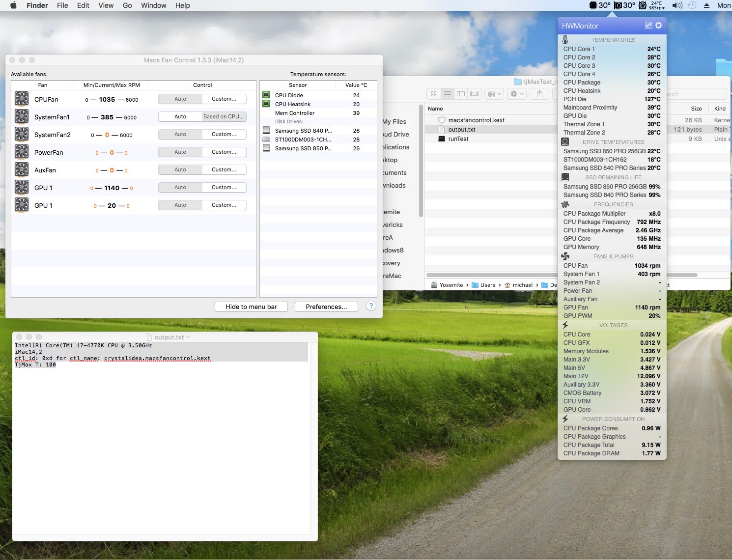Viewport: 732px width, 560px height.
Task: Click Finder sidebar vertical scrollbar
Action: [x=421, y=161]
